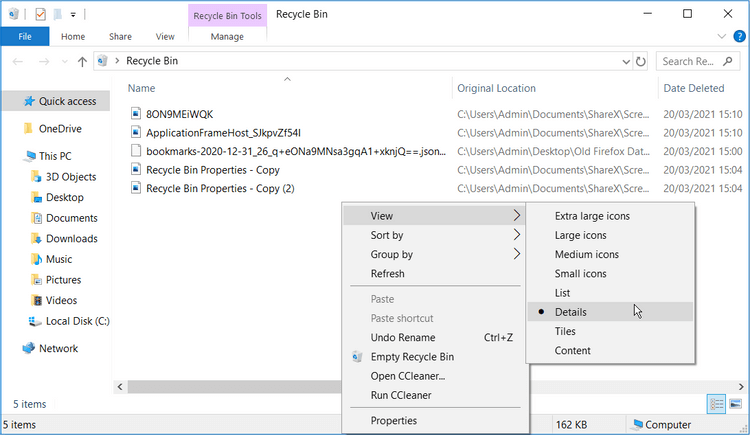Open the File tab

click(x=25, y=36)
